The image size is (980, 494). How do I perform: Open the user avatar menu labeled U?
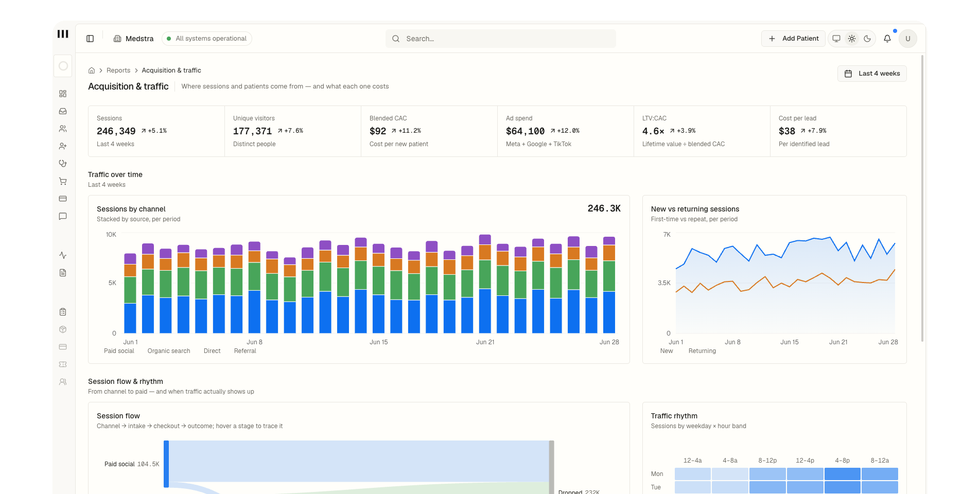pos(908,39)
